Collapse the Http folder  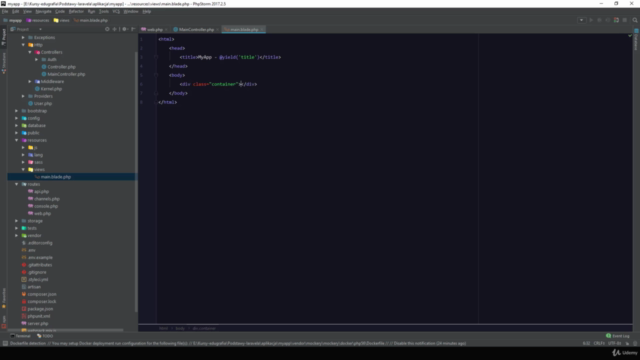[x=23, y=45]
